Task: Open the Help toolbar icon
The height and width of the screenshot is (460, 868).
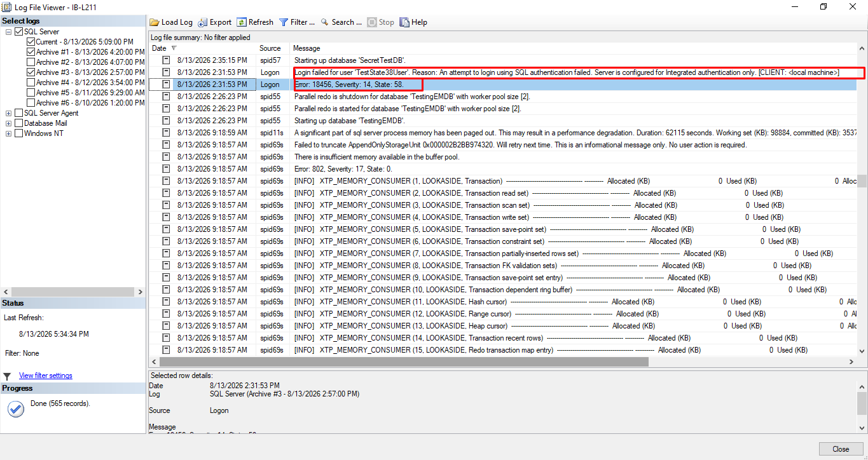Action: tap(404, 22)
